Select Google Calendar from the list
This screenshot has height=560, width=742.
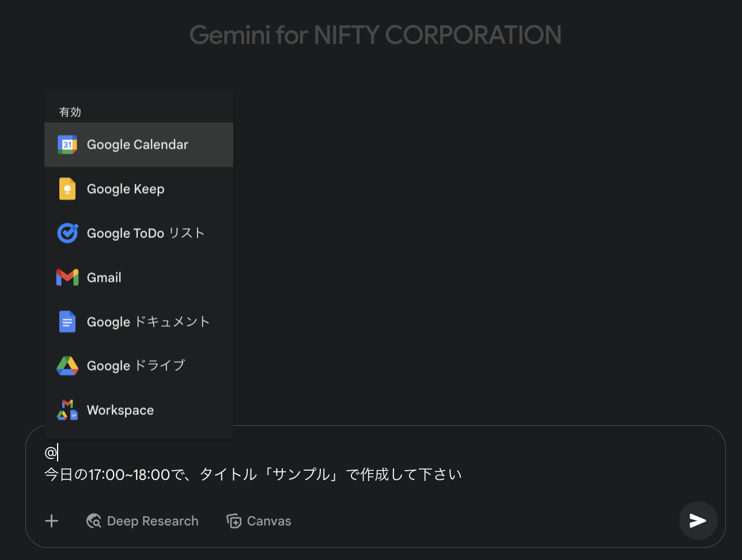[x=139, y=145]
